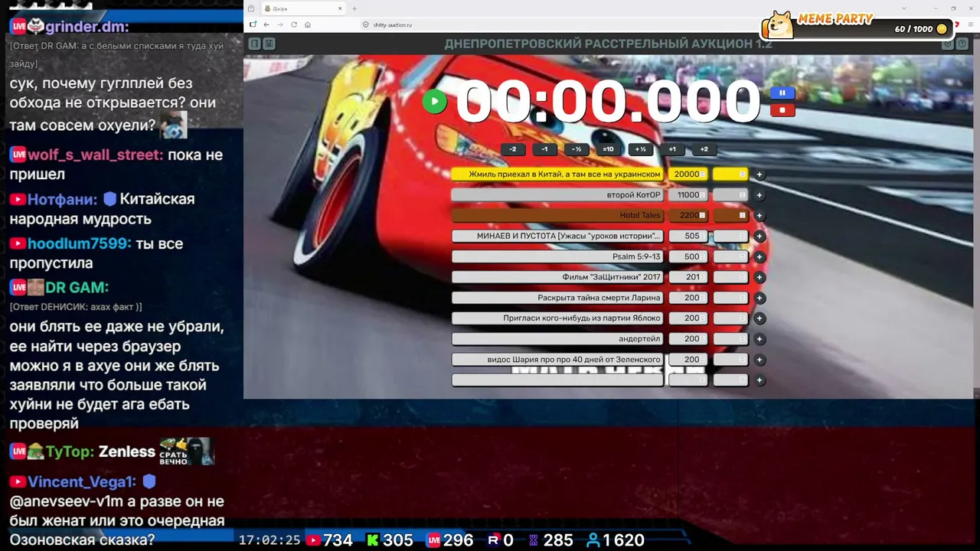Edit the lot name "Жмиль приехал в Китай, а там все на украинском"
980x551 pixels.
click(557, 174)
